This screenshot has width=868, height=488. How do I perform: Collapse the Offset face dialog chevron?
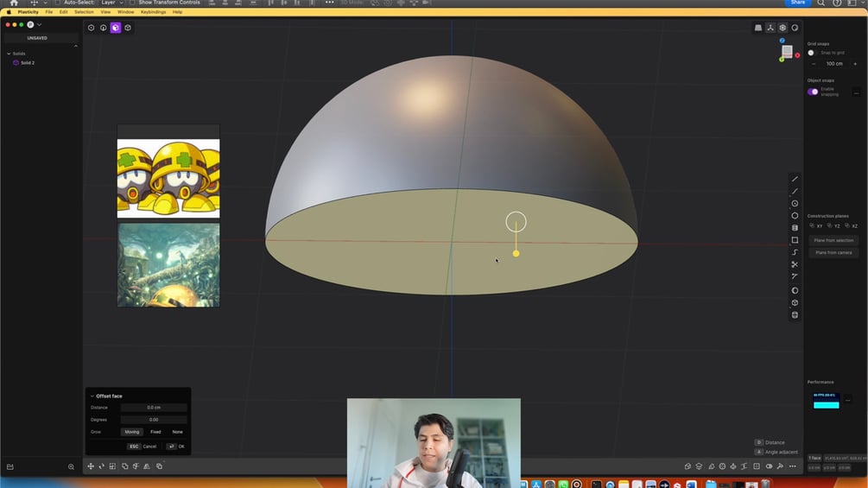[x=92, y=396]
